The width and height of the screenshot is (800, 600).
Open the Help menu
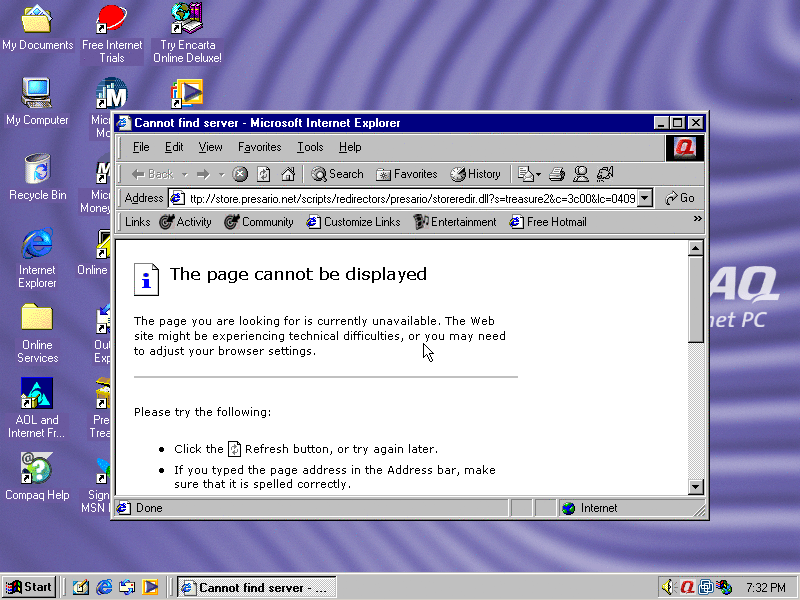click(350, 147)
